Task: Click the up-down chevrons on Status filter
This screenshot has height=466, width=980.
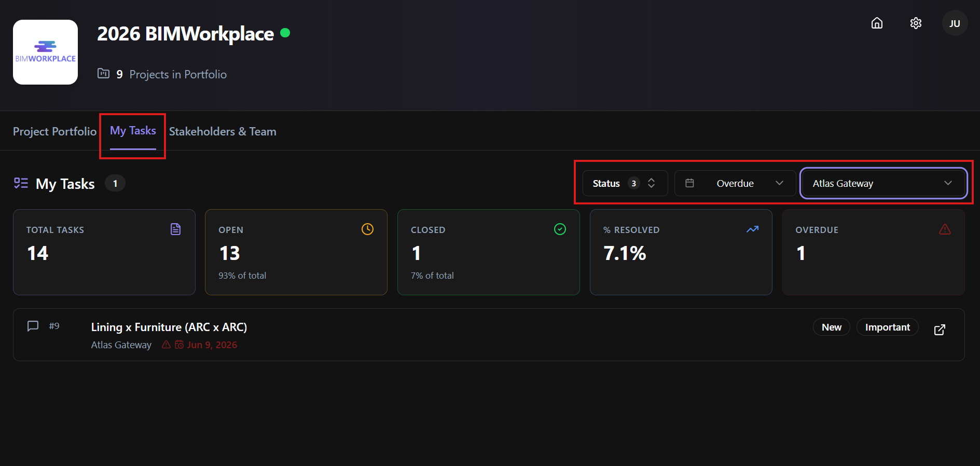Action: [x=651, y=183]
